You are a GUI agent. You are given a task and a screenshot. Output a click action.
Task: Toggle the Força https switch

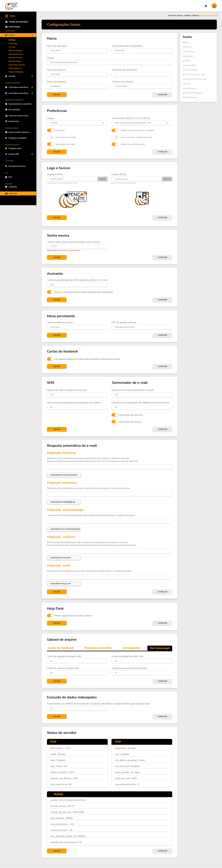click(x=50, y=130)
